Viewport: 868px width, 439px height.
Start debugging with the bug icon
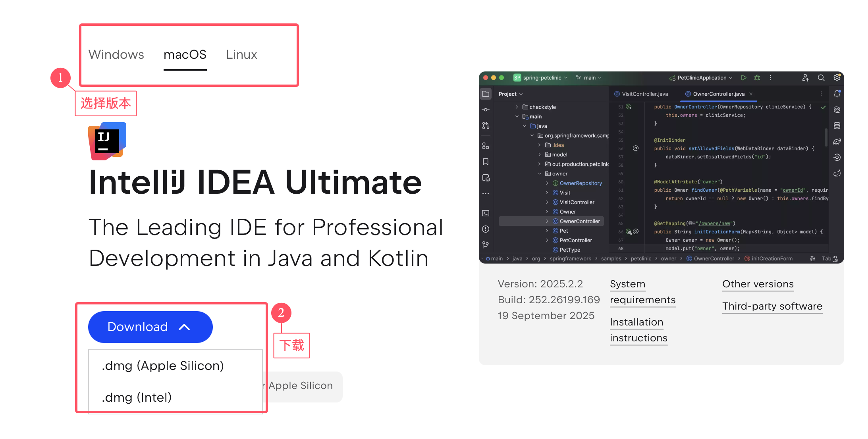pos(757,78)
